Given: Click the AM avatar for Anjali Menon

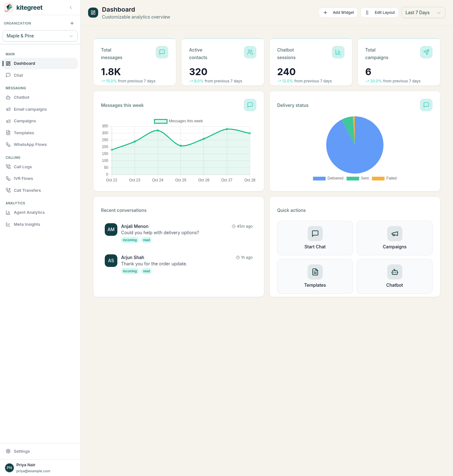Looking at the screenshot, I should 111,230.
